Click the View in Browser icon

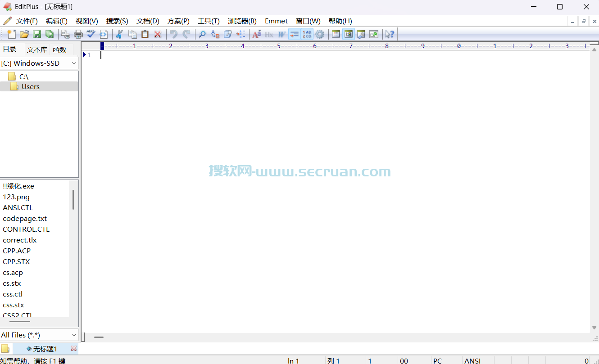pyautogui.click(x=104, y=34)
